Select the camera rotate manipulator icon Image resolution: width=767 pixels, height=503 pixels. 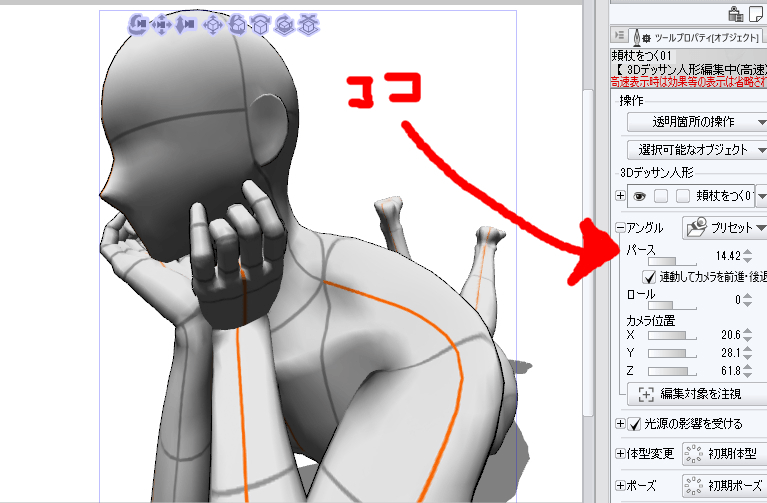tap(138, 23)
